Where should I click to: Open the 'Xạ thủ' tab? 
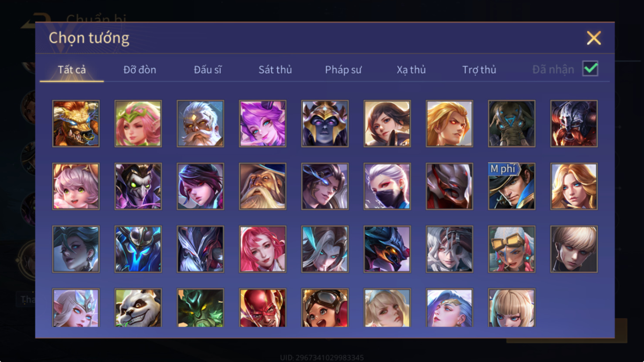[x=411, y=70]
